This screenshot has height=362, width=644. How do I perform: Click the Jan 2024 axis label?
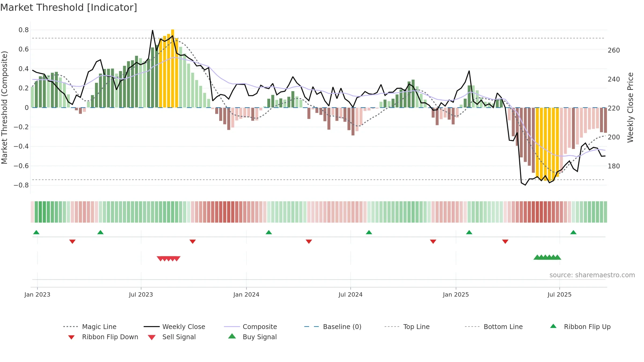point(246,295)
